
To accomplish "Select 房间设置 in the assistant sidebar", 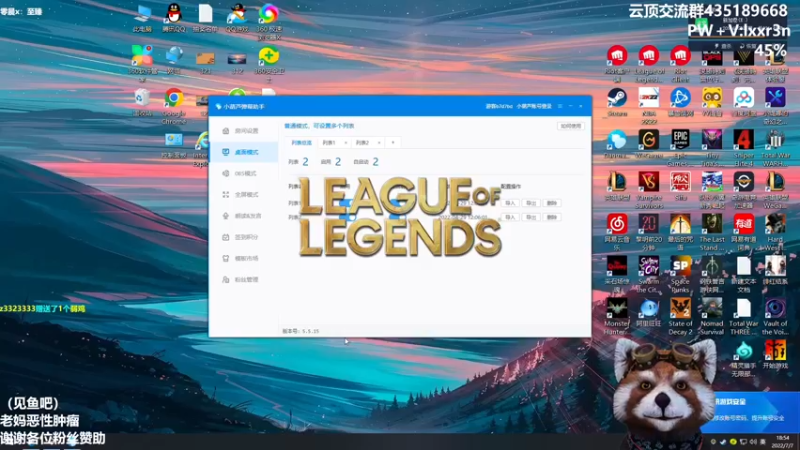I will 241,131.
